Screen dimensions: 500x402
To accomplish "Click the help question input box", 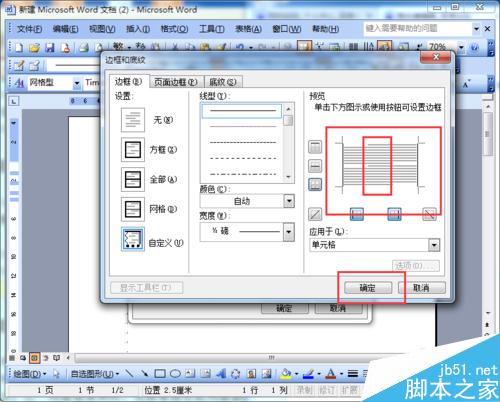I will 418,29.
